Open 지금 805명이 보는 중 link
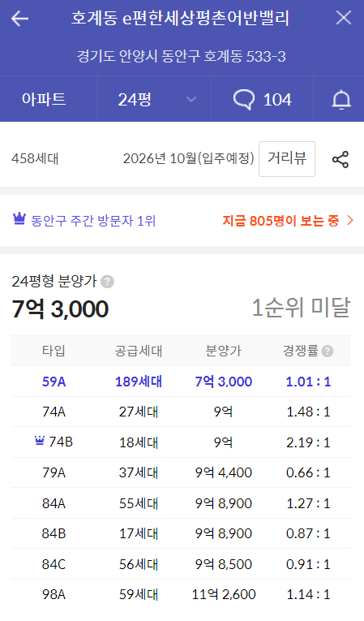 click(280, 221)
